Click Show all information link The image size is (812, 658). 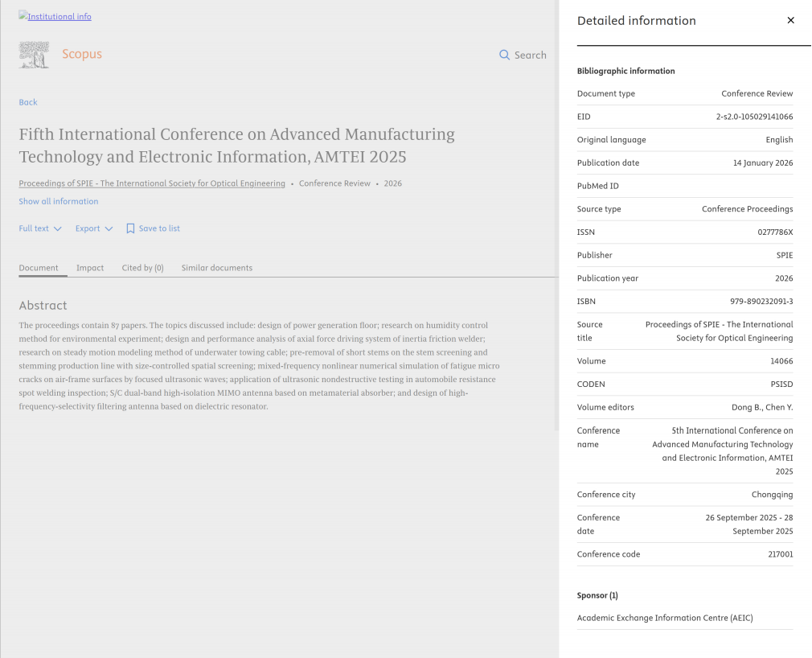click(x=59, y=201)
